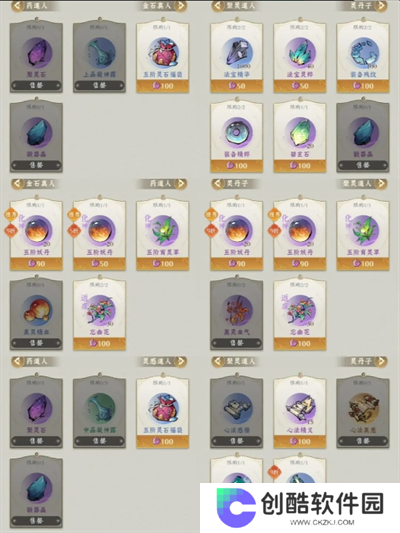Tap the 法宝精华 dark shard icon

click(237, 53)
